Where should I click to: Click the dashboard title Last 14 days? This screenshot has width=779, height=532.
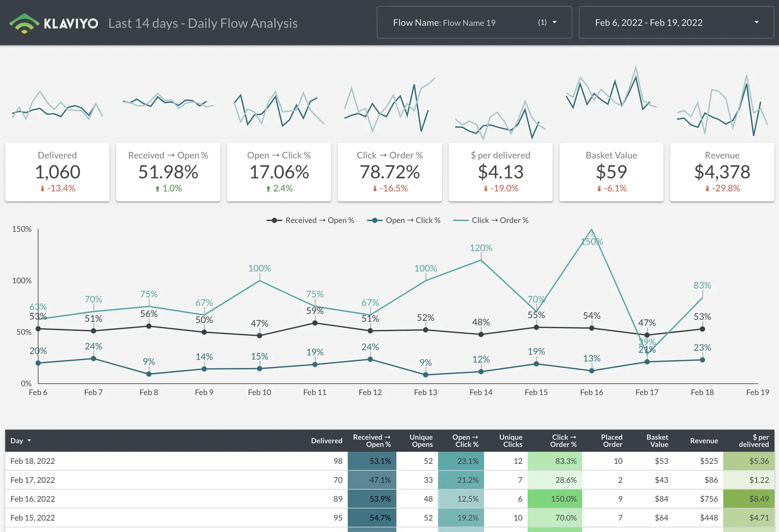pos(203,23)
